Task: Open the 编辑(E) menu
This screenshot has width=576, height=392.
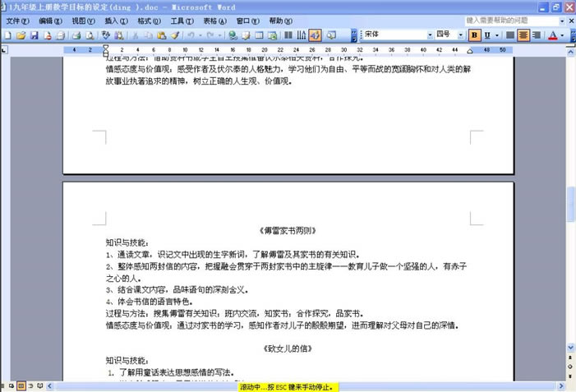Action: (50, 21)
